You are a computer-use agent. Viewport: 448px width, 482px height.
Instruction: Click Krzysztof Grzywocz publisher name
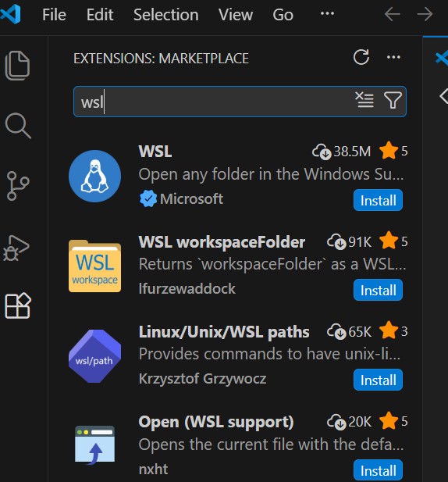tap(202, 379)
